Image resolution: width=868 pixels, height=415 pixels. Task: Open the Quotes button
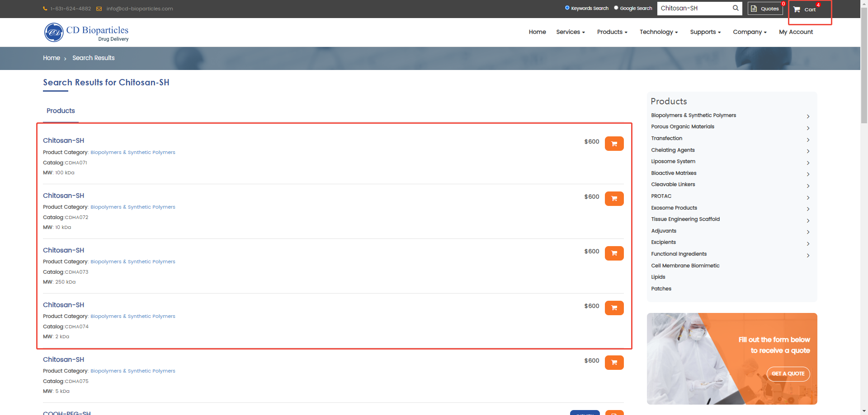click(x=765, y=9)
